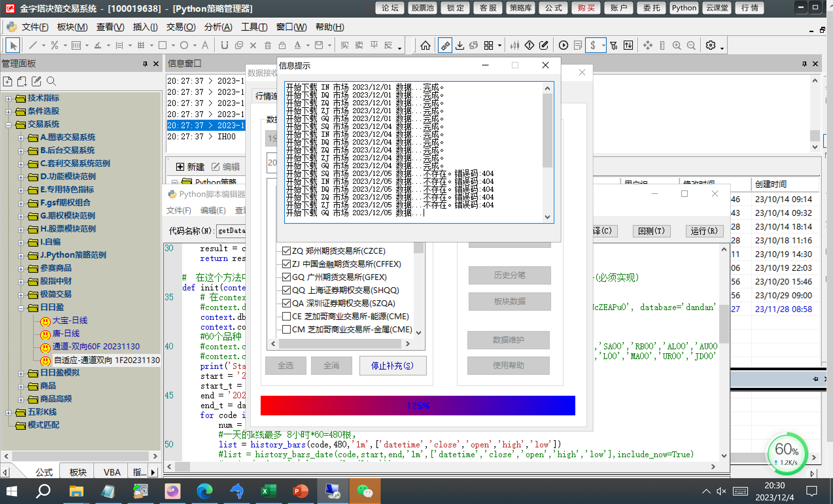Click the magnet snap tool icon

pyautogui.click(x=224, y=45)
